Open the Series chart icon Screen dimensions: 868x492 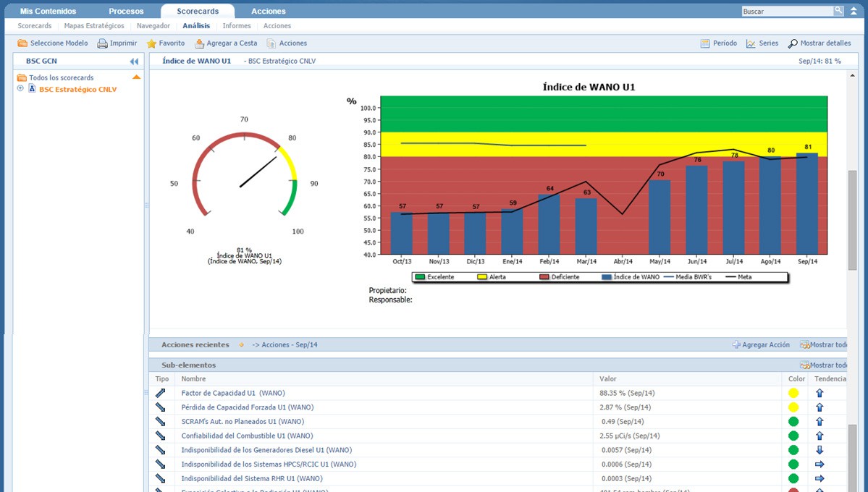pos(751,43)
